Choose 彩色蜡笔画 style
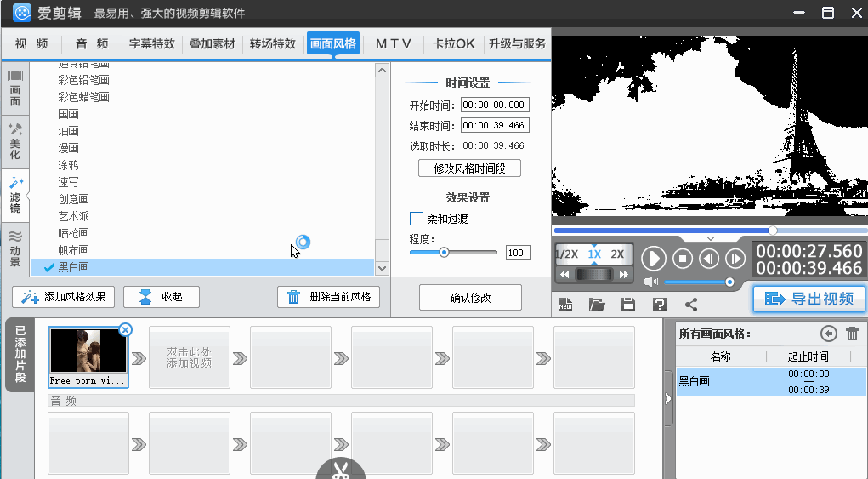Screen dimensions: 868x479 click(83, 97)
